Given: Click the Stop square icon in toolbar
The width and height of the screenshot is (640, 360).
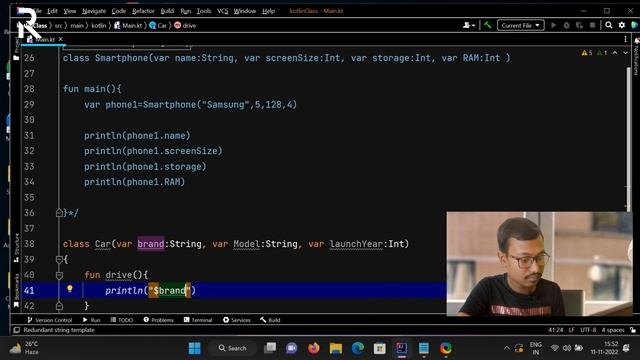Looking at the screenshot, I should click(592, 25).
